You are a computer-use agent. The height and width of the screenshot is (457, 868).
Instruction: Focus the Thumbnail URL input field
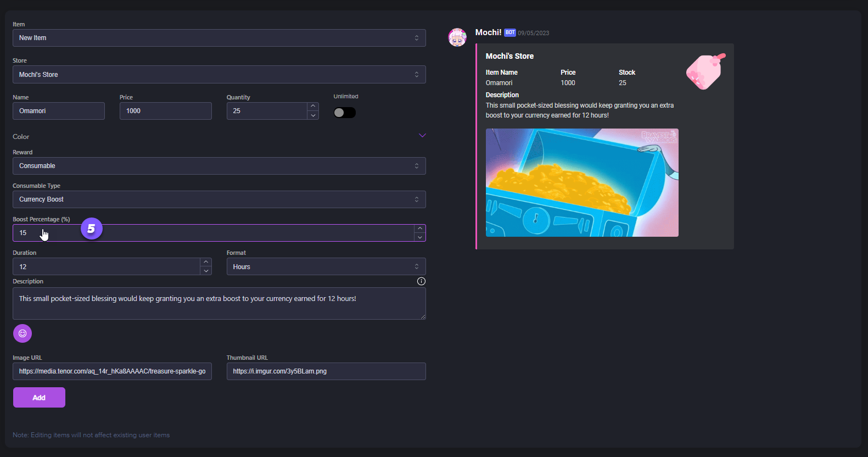point(326,371)
